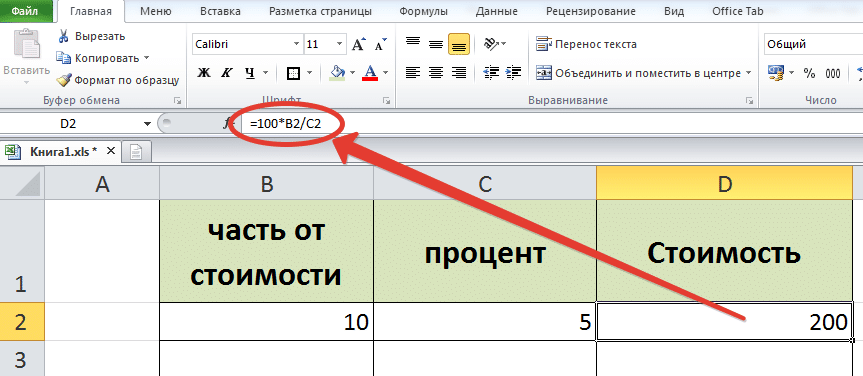This screenshot has height=376, width=863.
Task: Click the fill color bucket icon
Action: point(337,72)
